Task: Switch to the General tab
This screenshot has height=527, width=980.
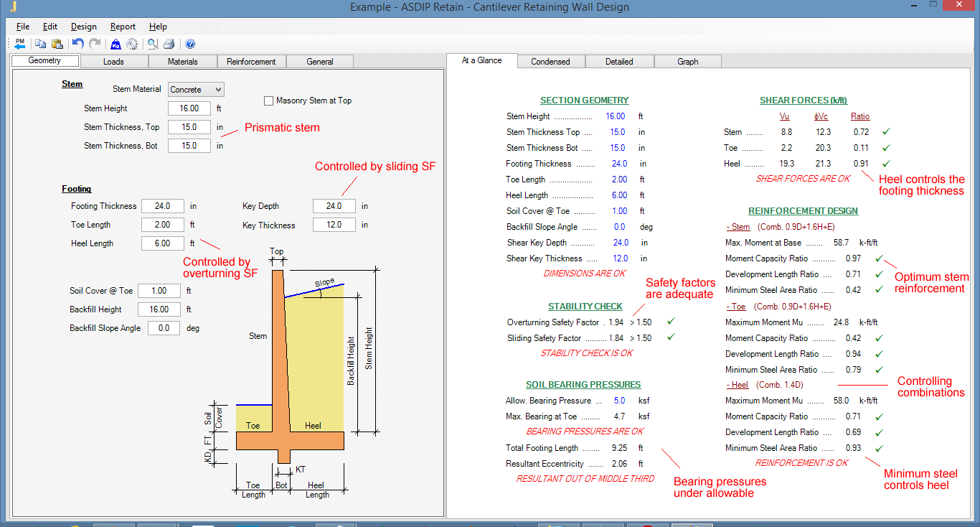Action: coord(320,62)
